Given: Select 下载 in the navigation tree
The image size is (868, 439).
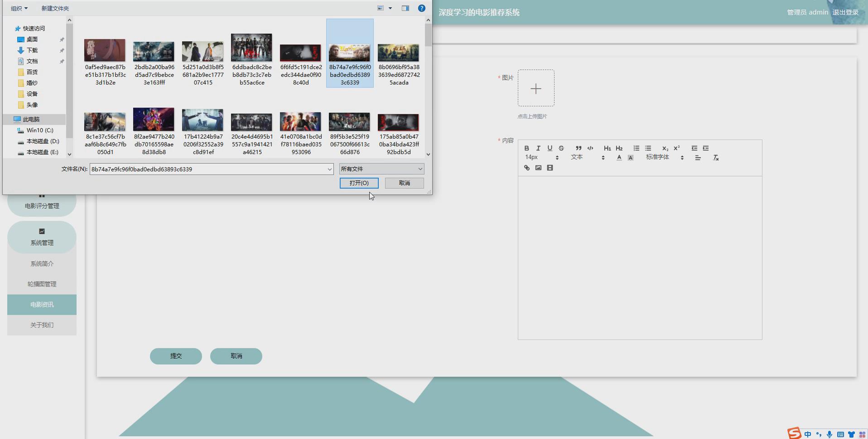Looking at the screenshot, I should (x=32, y=50).
